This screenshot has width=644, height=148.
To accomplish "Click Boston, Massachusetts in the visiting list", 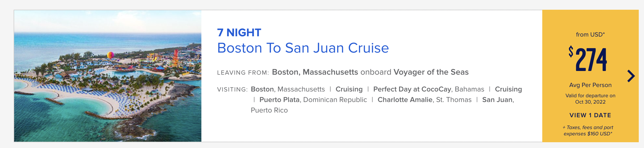I will tap(288, 89).
